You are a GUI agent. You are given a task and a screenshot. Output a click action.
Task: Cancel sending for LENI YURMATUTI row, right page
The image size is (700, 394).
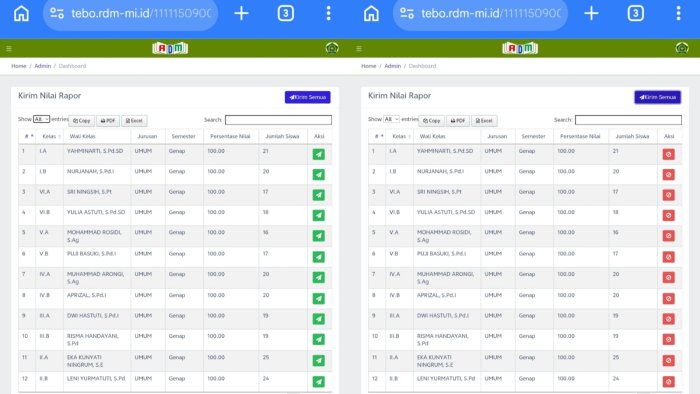(668, 382)
